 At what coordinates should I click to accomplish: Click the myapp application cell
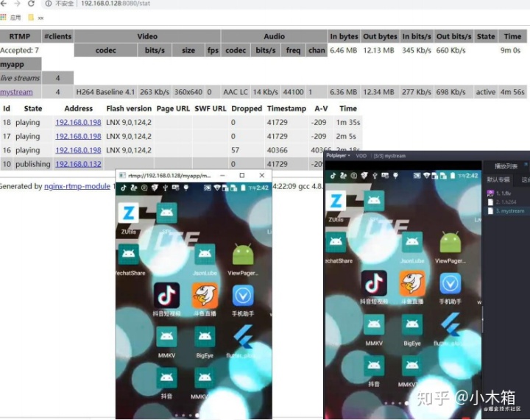[x=21, y=64]
